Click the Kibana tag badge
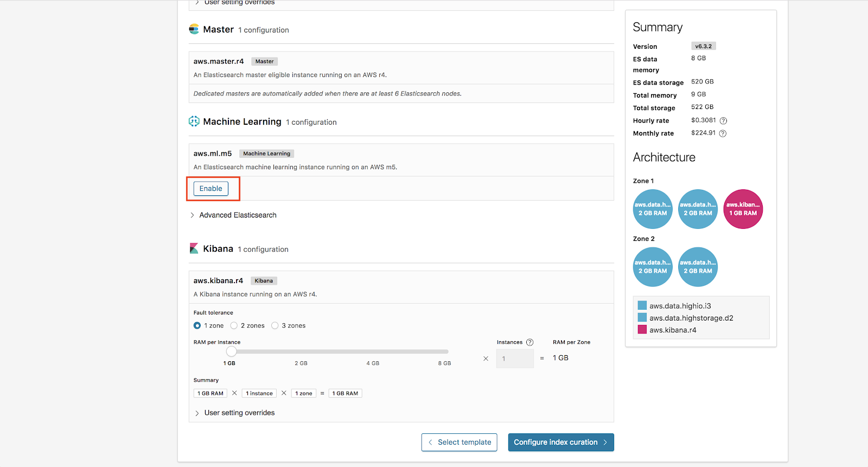Viewport: 868px width, 467px height. click(264, 280)
